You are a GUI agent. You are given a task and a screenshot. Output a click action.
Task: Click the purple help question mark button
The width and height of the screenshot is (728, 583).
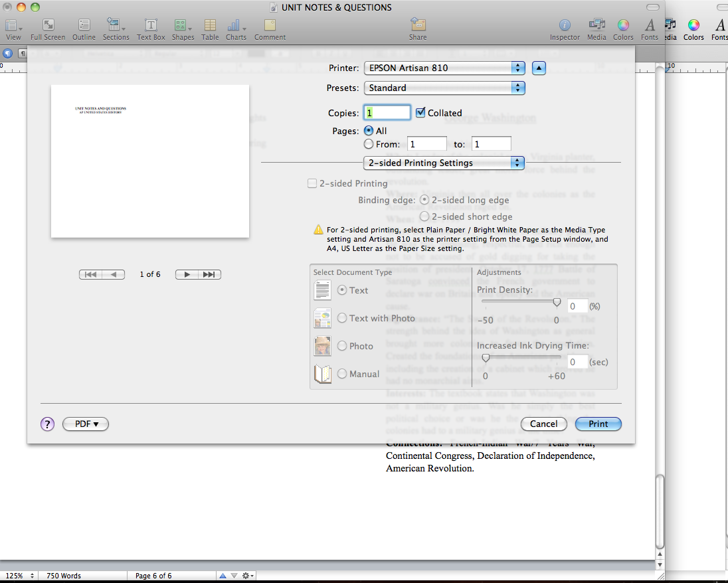pos(47,424)
